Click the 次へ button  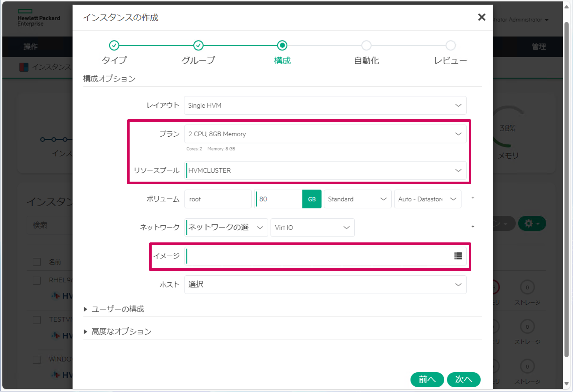point(463,380)
